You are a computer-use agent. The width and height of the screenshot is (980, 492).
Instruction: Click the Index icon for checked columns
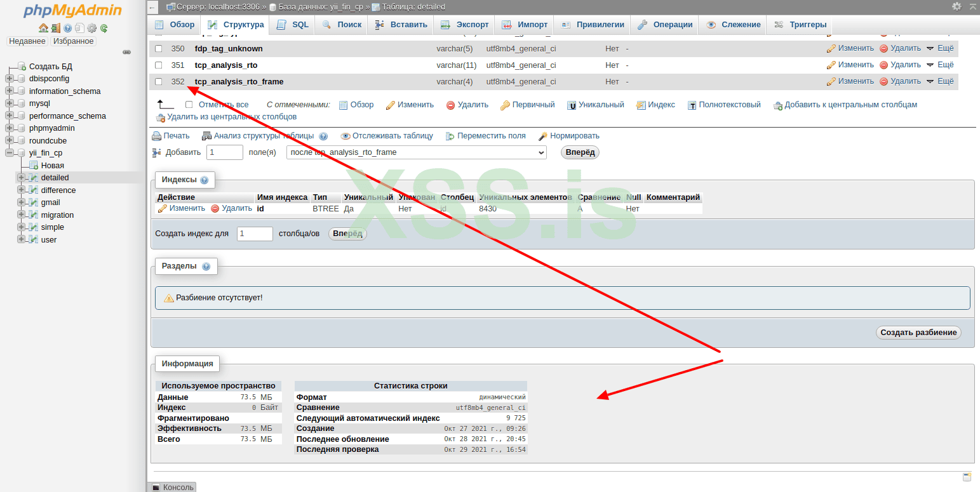641,105
